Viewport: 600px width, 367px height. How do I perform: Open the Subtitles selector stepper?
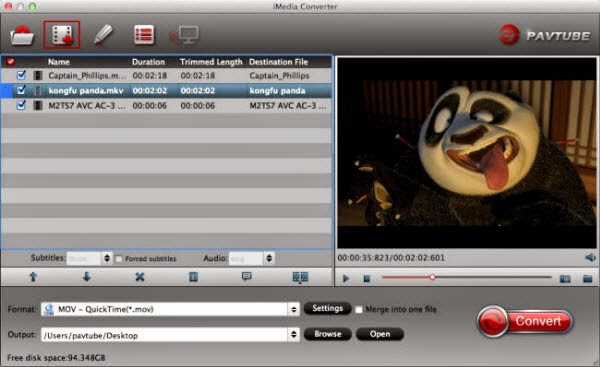(x=107, y=258)
